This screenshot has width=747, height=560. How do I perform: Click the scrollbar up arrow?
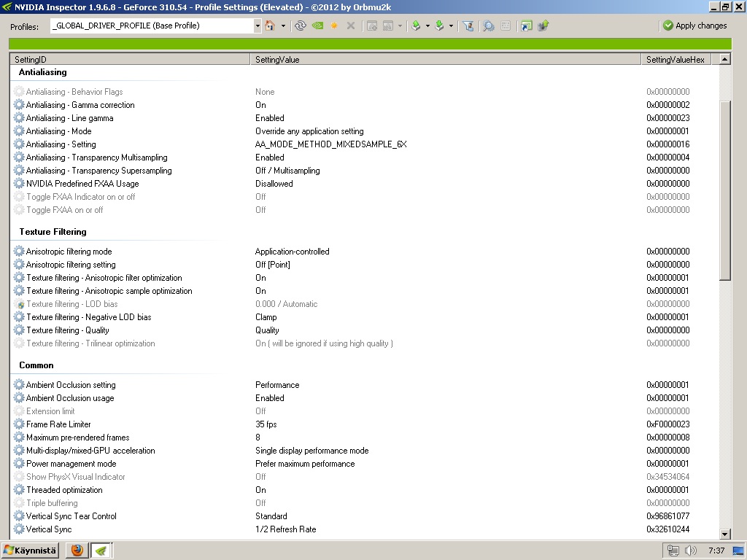click(x=724, y=60)
